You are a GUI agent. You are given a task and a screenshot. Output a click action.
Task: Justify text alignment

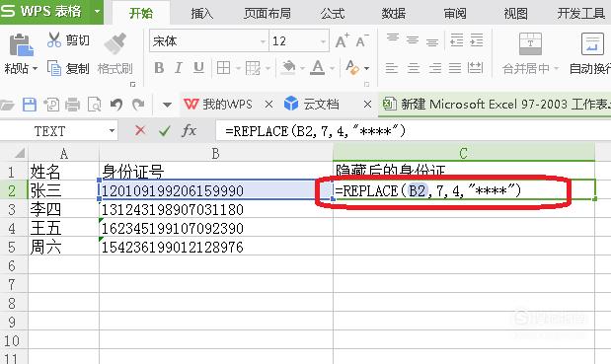(455, 68)
